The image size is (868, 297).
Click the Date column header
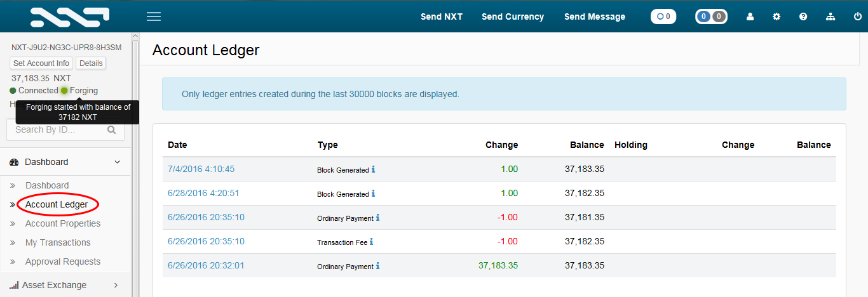(x=177, y=145)
